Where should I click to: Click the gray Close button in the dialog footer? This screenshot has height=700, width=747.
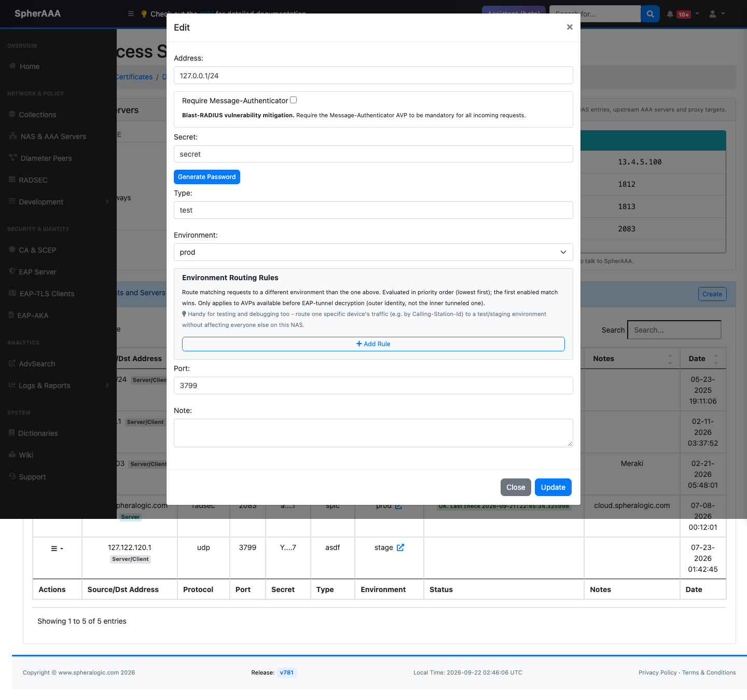pos(516,487)
